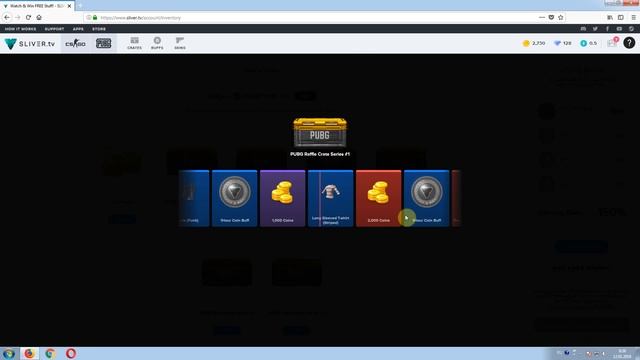Select the 'Watch & Win FREE Stuff' browser tab
This screenshot has width=640, height=360.
point(37,6)
